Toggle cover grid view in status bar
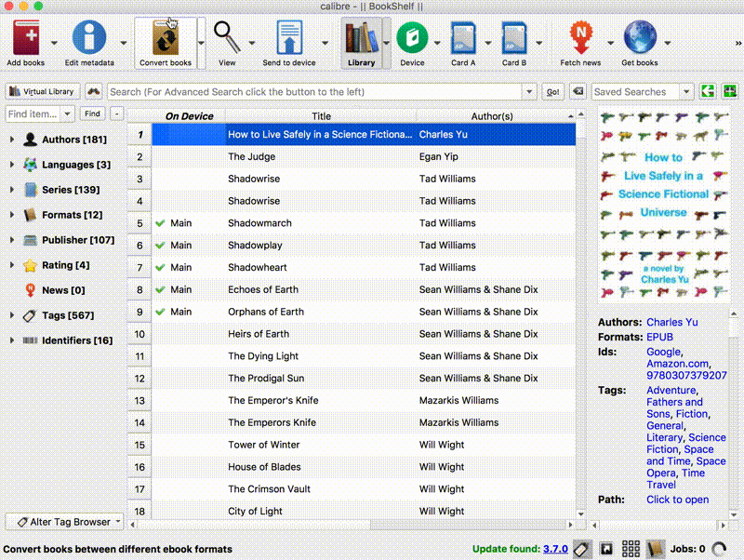This screenshot has width=744, height=560. 631,549
